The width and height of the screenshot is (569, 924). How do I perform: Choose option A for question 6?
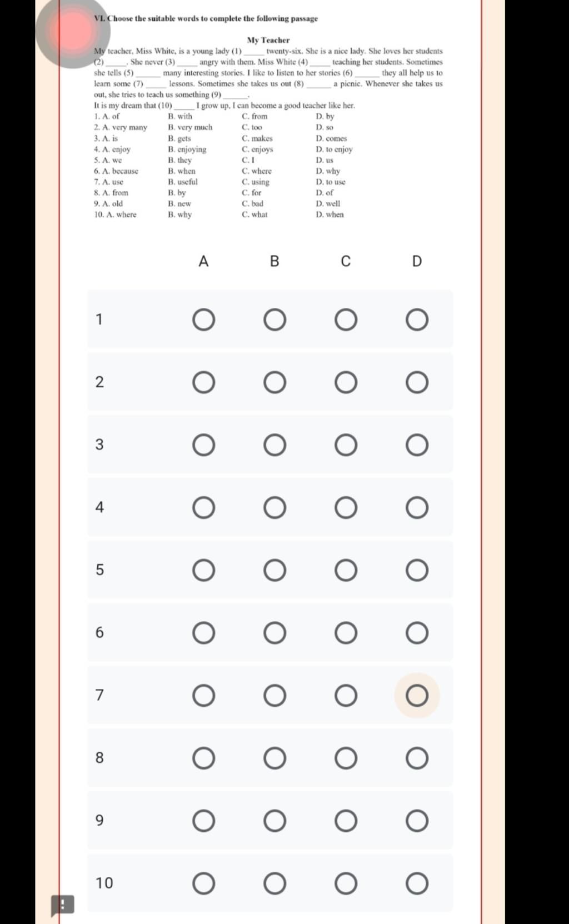click(x=203, y=633)
